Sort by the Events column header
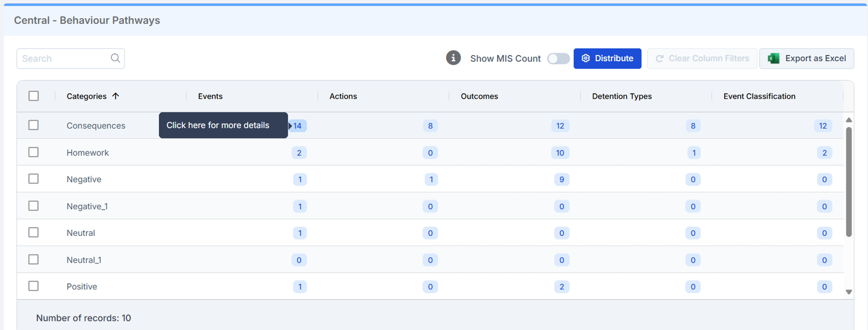868x330 pixels. click(210, 96)
